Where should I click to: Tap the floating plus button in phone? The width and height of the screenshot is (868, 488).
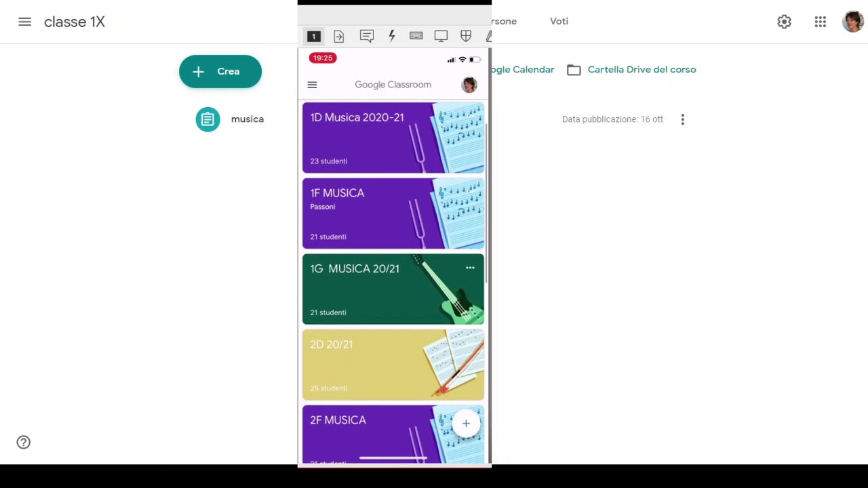466,424
